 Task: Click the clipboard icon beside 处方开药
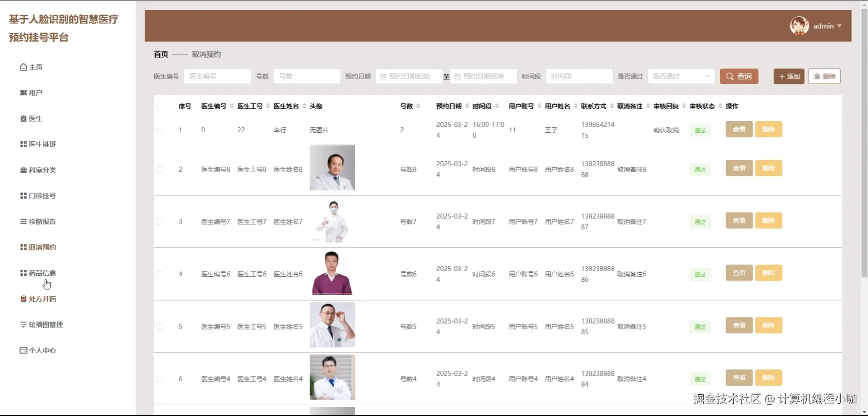click(23, 299)
